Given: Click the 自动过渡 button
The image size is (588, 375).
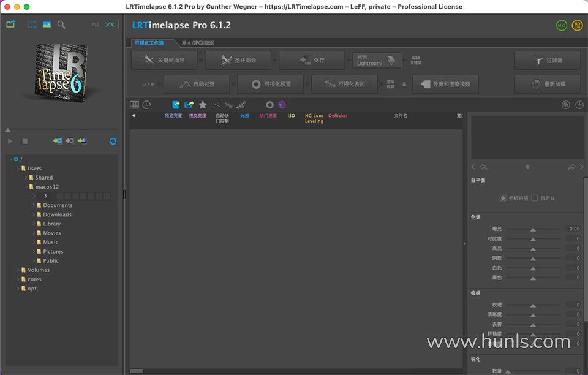Looking at the screenshot, I should [x=197, y=84].
